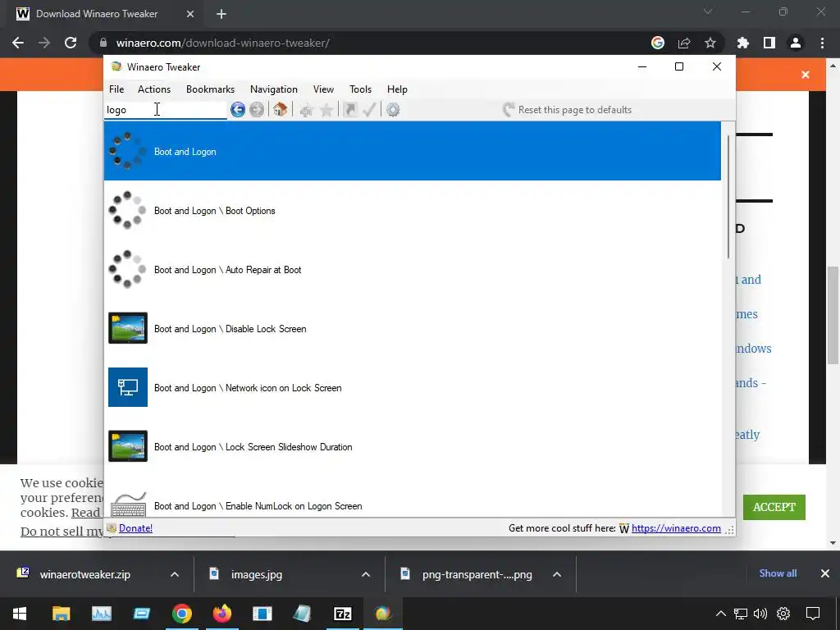Expand options for png-transparent download
The width and height of the screenshot is (840, 630).
click(x=557, y=574)
